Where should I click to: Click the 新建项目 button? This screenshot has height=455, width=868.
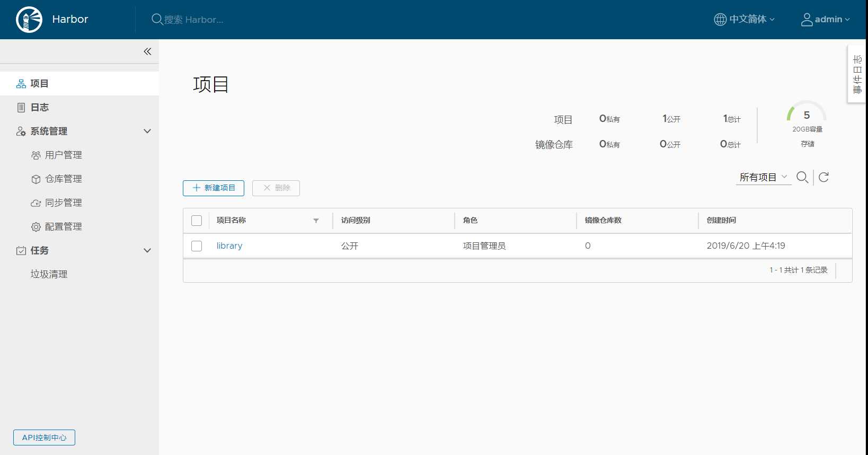pyautogui.click(x=214, y=188)
